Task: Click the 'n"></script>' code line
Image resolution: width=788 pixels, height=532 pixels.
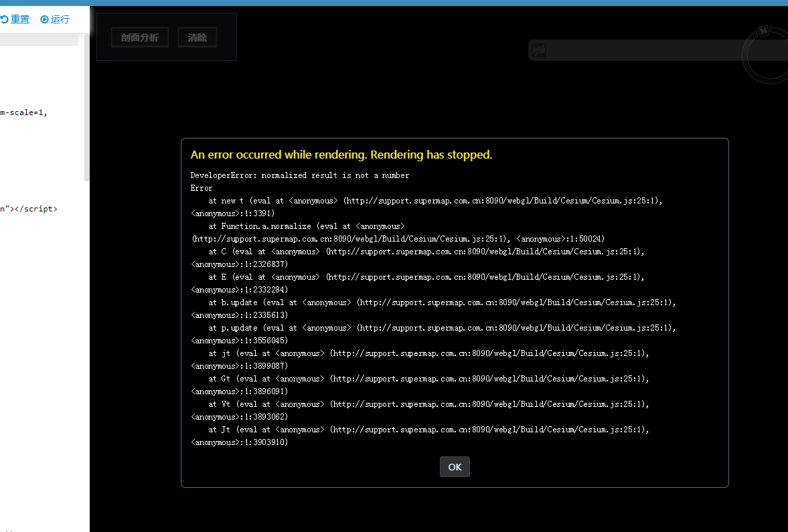Action: coord(29,209)
